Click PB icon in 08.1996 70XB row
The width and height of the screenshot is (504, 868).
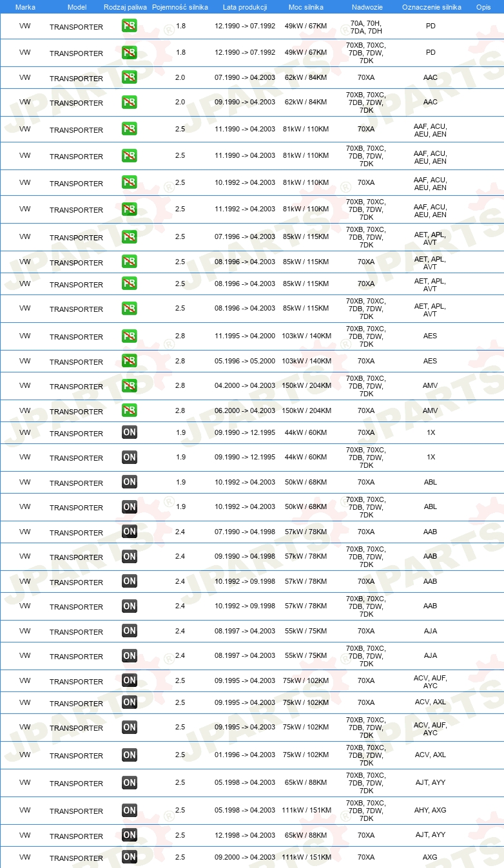tap(130, 308)
